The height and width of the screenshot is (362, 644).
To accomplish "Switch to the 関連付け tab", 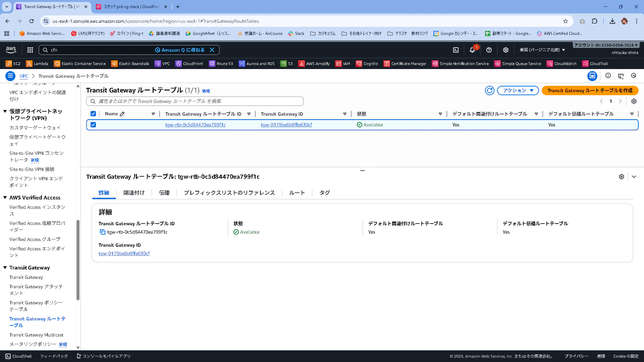I will (134, 193).
